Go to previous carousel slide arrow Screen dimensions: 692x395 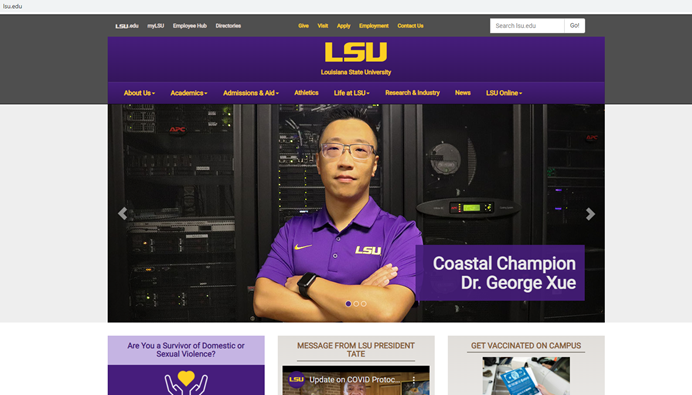tap(122, 214)
